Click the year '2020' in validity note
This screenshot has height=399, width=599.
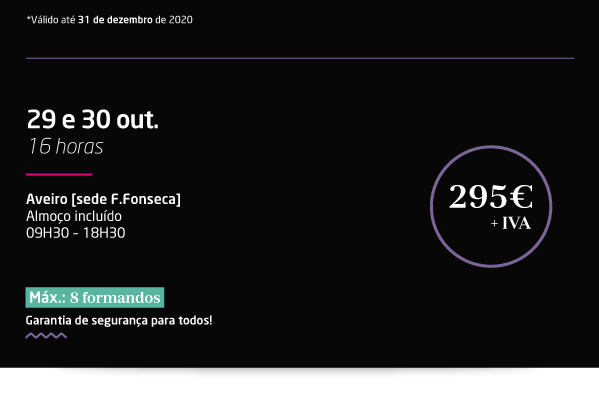[x=181, y=20]
